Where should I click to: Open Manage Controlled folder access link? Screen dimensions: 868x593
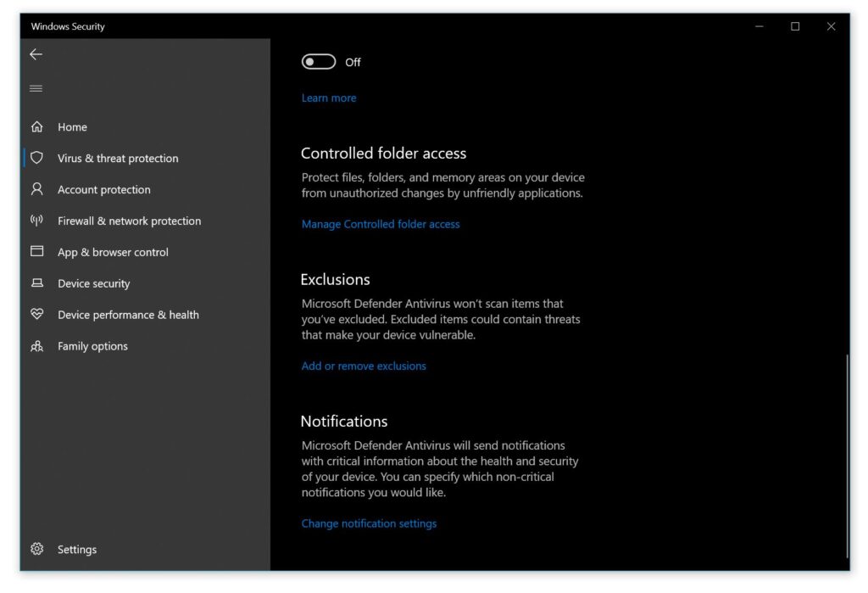click(381, 224)
